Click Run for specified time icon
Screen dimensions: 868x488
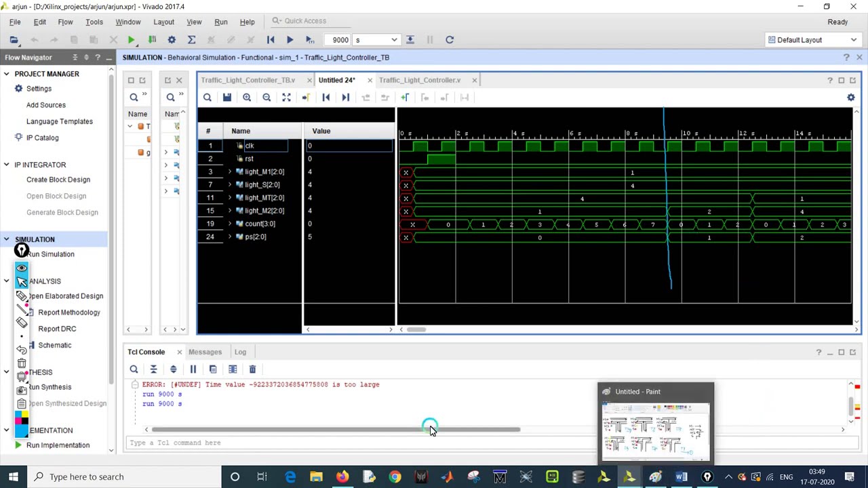pos(310,40)
